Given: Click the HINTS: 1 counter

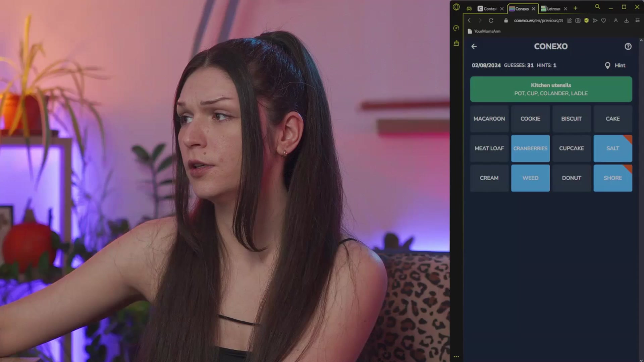Looking at the screenshot, I should click(546, 65).
